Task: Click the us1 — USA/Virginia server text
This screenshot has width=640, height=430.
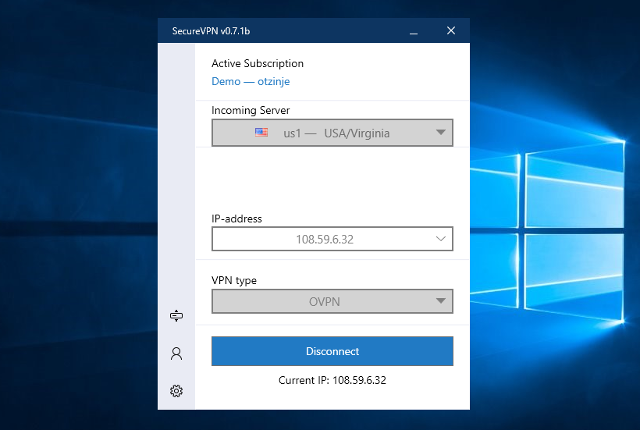Action: 337,133
